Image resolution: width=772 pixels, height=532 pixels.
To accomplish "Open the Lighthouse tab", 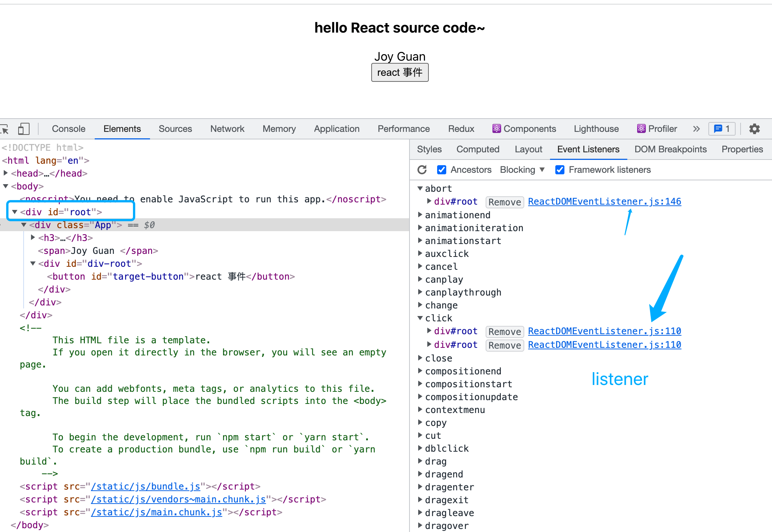I will [x=596, y=129].
